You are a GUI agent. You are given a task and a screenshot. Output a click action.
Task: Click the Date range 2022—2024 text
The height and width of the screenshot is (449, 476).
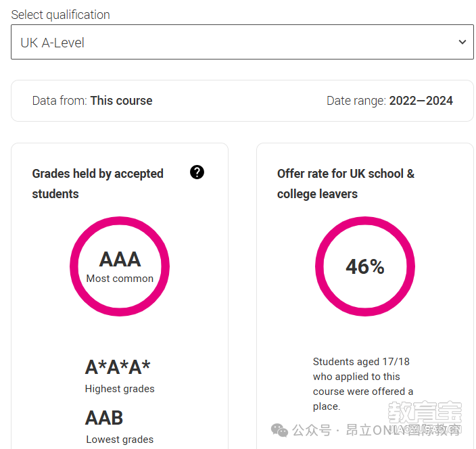(389, 101)
